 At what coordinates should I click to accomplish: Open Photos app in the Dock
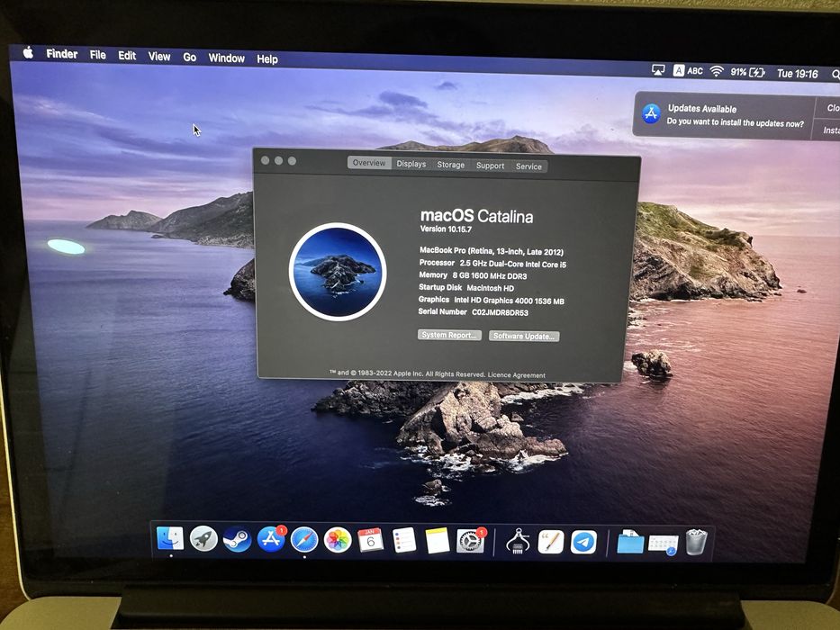pos(338,540)
